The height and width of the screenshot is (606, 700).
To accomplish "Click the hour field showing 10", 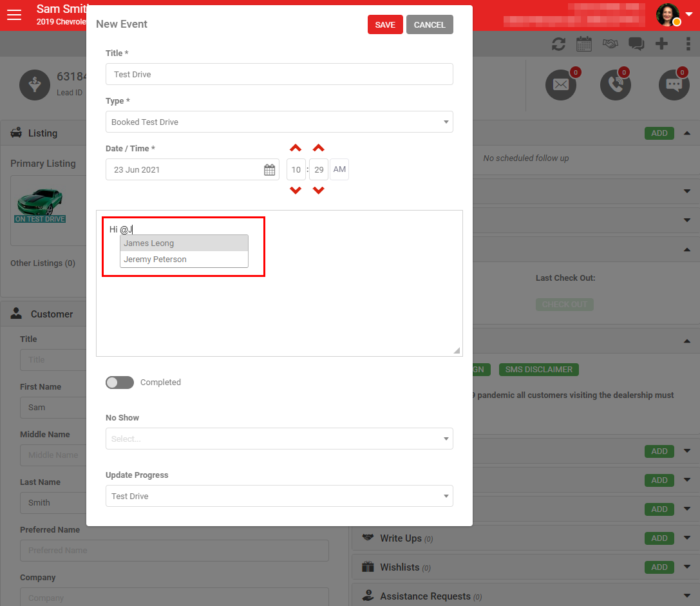I will 296,170.
